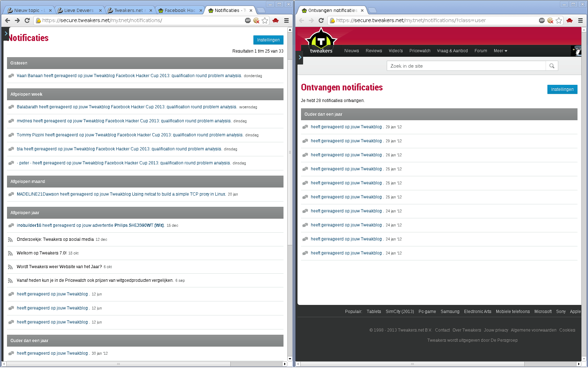Reload the page in left browser window
588x368 pixels.
27,20
